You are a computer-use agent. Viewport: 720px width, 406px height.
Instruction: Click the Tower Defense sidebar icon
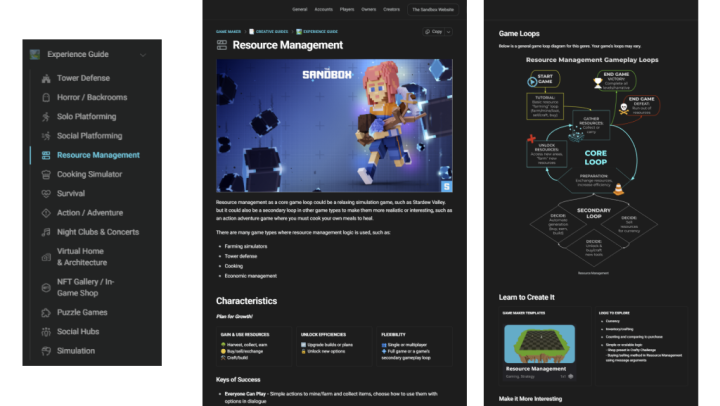click(46, 79)
